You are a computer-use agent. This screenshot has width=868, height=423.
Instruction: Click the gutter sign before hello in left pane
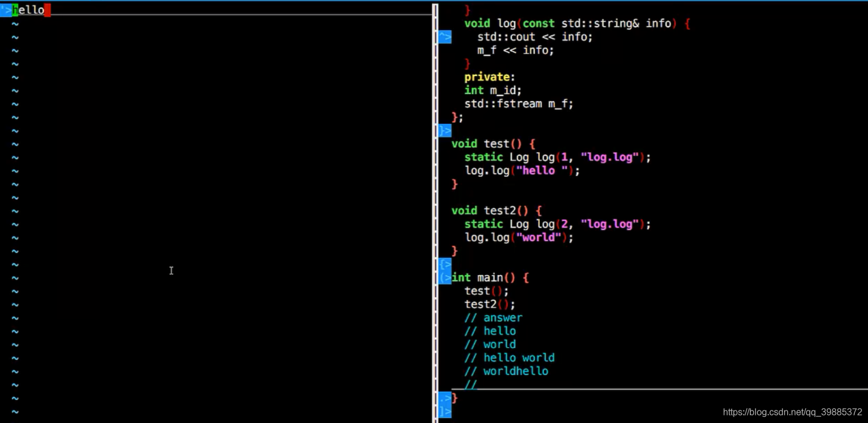[6, 10]
